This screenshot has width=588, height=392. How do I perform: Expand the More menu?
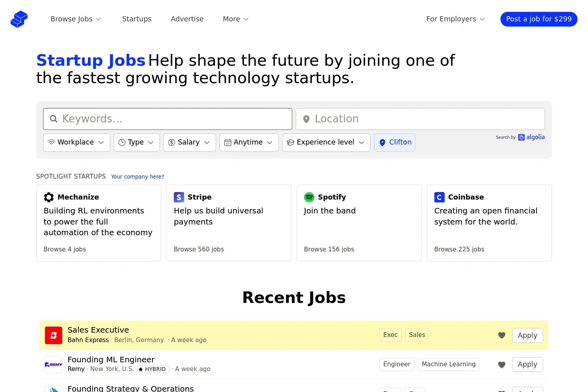point(236,19)
